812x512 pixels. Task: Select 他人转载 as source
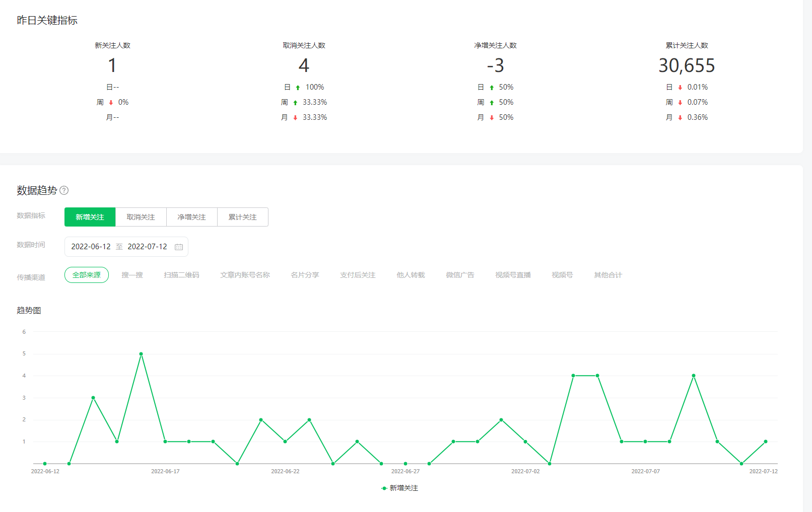click(x=411, y=275)
